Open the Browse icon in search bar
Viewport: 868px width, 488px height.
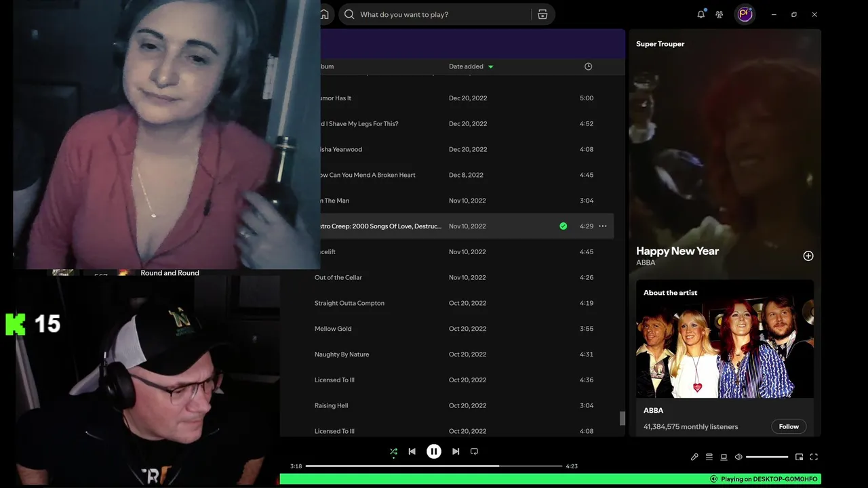coord(542,14)
